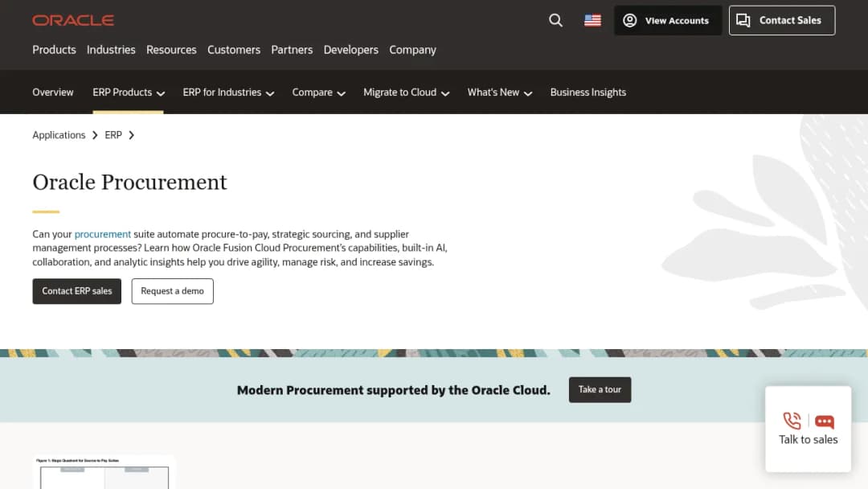
Task: Click the Oracle logo
Action: pos(73,20)
